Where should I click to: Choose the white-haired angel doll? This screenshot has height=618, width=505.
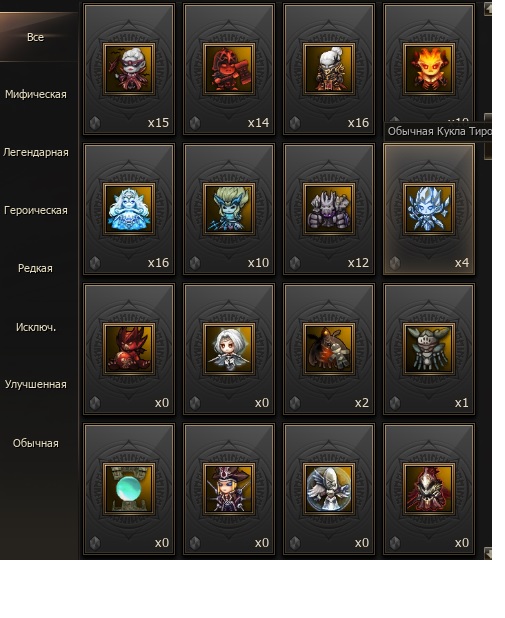tap(229, 349)
